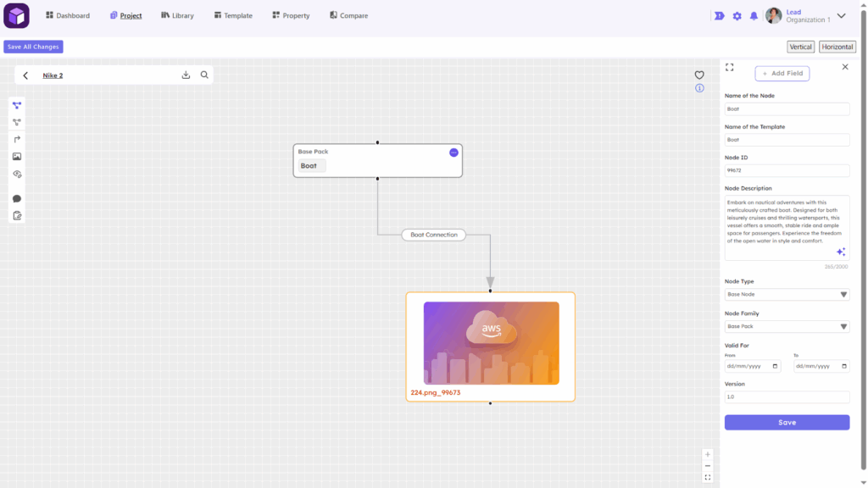The image size is (868, 488).
Task: Switch layout to Vertical
Action: click(800, 47)
